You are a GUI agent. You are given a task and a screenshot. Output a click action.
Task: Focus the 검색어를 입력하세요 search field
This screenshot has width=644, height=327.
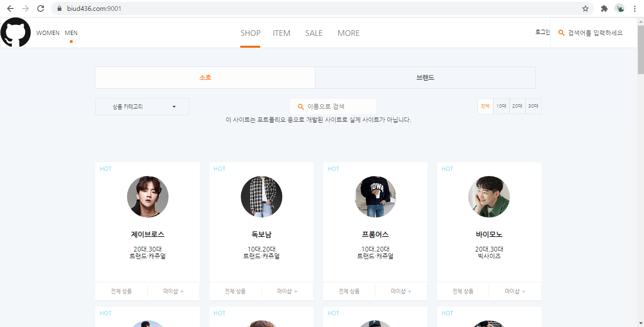(595, 33)
